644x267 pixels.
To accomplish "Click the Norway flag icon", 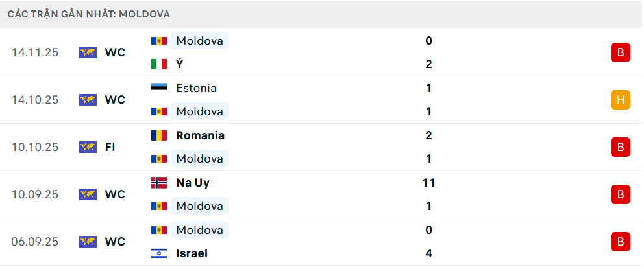I will (159, 183).
